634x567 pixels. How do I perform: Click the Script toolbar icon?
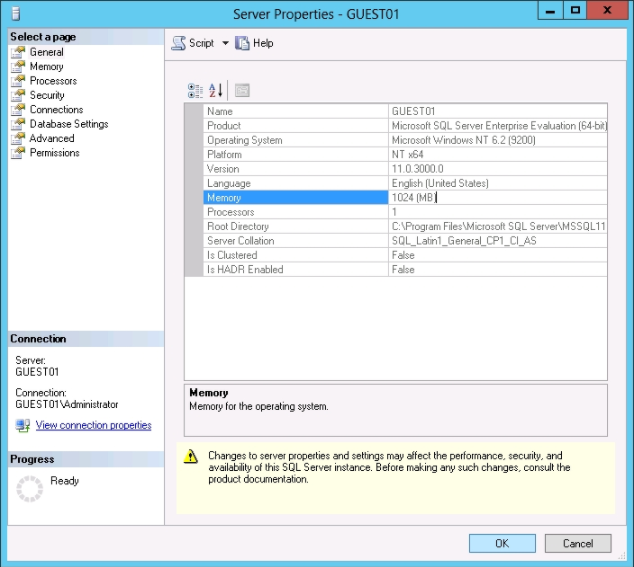[x=178, y=43]
